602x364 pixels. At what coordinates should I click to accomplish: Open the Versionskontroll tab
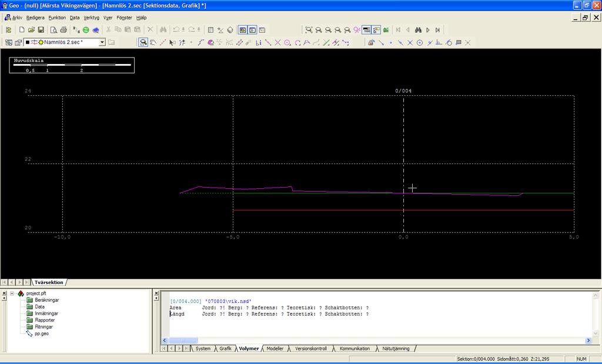click(311, 349)
